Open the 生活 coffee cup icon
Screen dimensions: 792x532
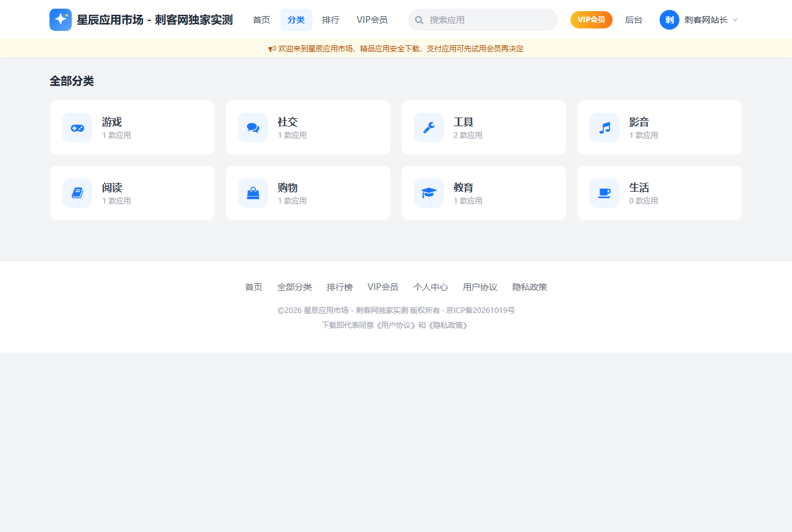point(605,193)
